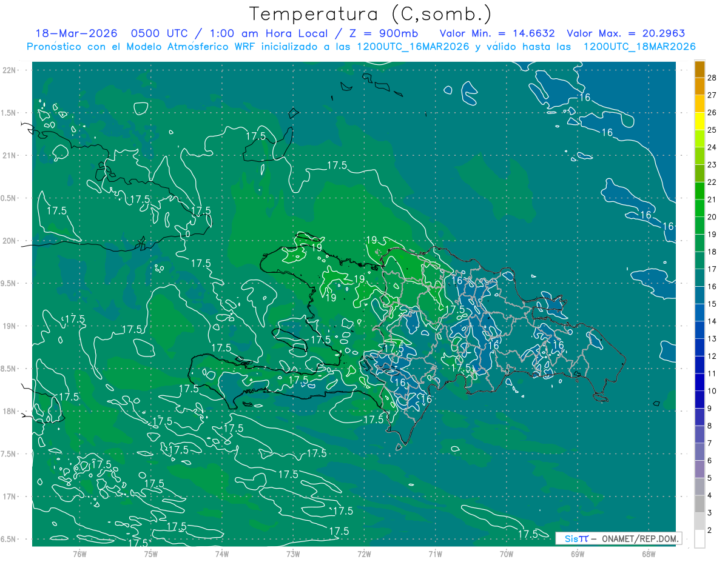The width and height of the screenshot is (728, 562).
Task: Click the 75W longitude label
Action: 151,554
